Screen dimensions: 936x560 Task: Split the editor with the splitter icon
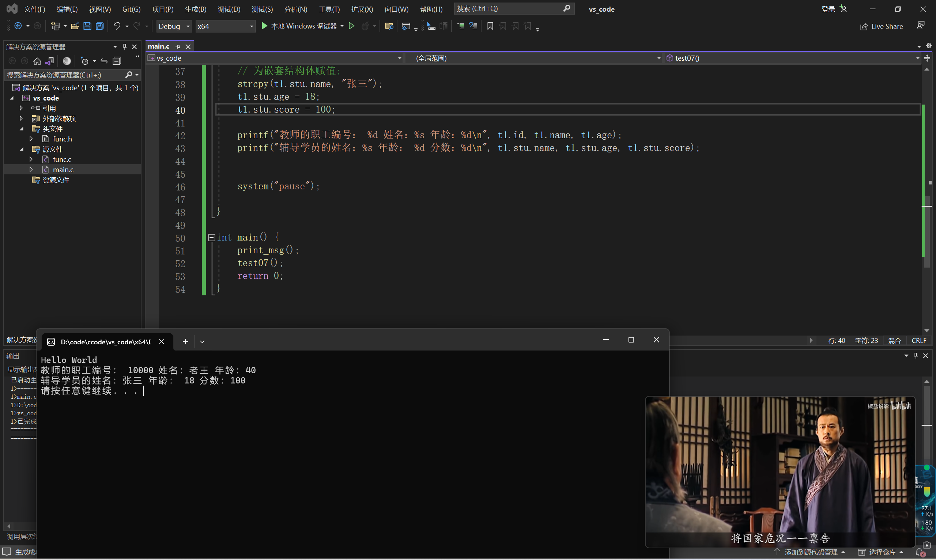coord(927,58)
